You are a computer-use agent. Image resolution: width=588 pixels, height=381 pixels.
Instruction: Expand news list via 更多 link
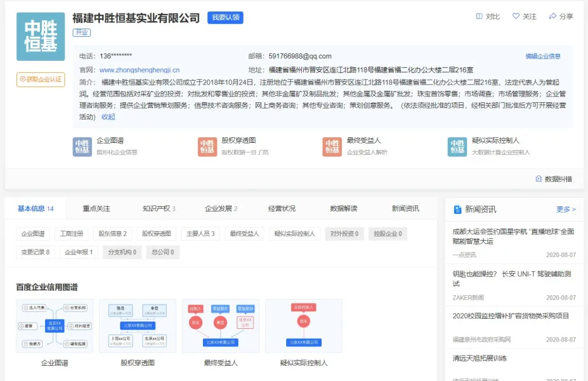pos(566,209)
